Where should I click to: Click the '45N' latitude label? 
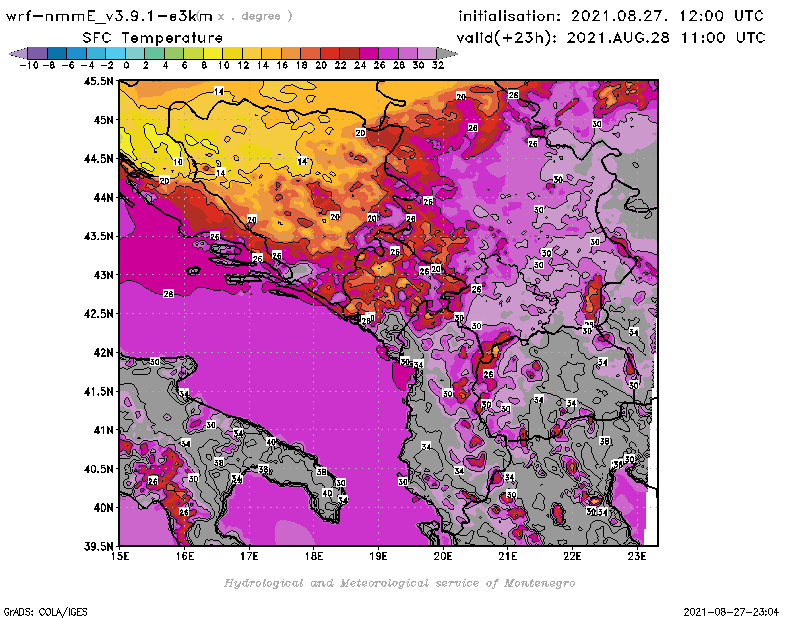click(x=103, y=120)
